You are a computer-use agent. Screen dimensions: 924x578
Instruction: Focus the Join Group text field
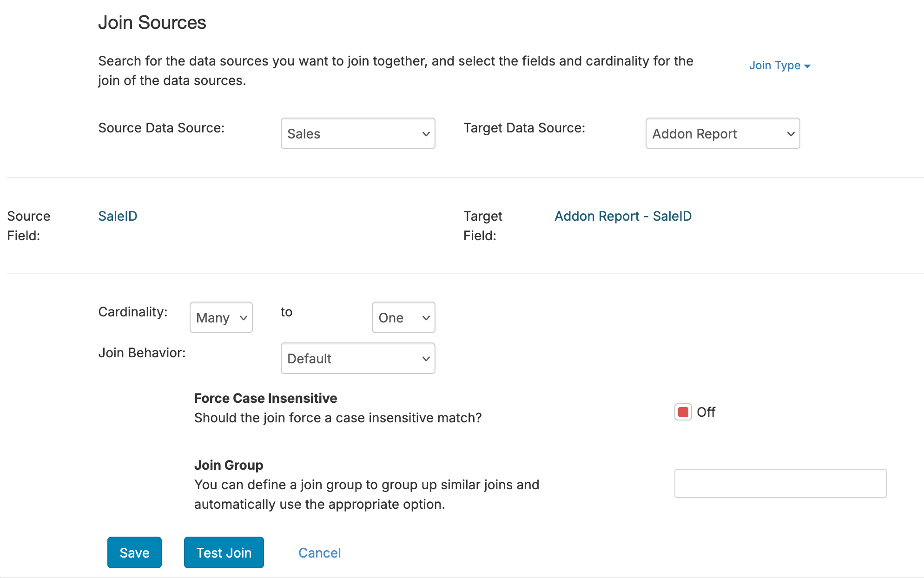click(x=780, y=483)
